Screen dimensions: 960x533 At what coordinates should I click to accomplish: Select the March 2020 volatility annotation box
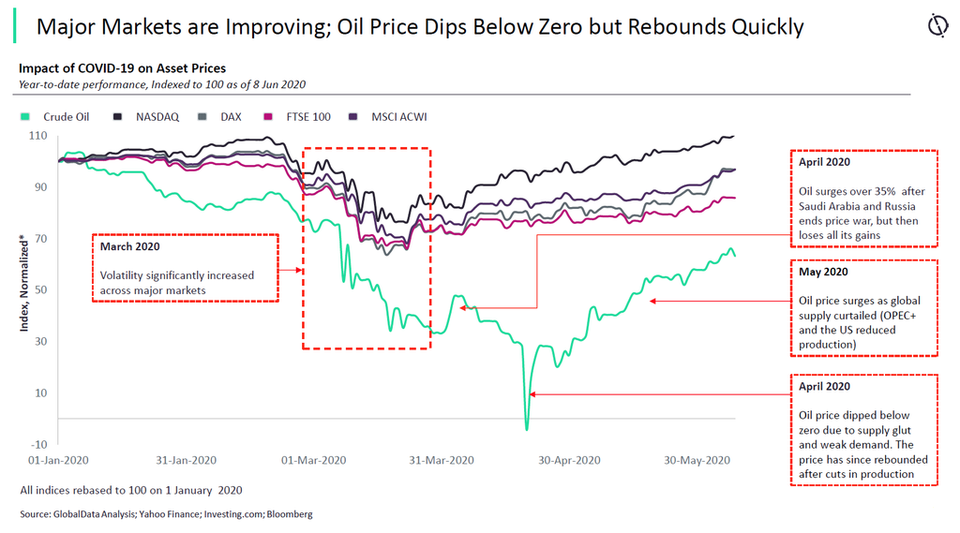click(184, 266)
